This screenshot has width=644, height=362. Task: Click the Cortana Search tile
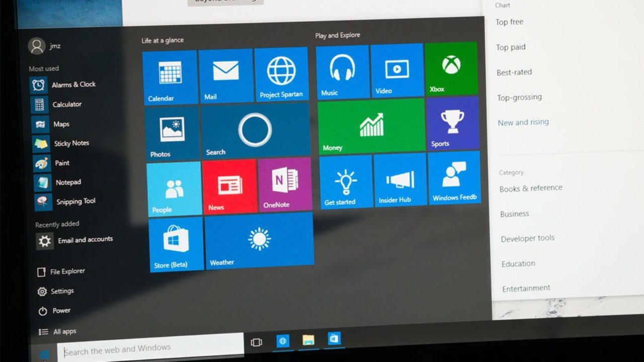255,131
